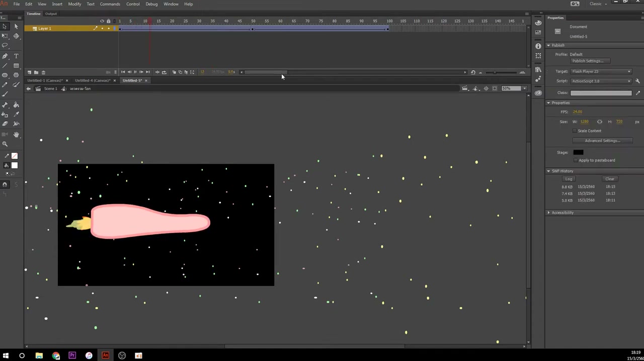Select the Lasso tool
This screenshot has width=644, height=361.
point(5,45)
